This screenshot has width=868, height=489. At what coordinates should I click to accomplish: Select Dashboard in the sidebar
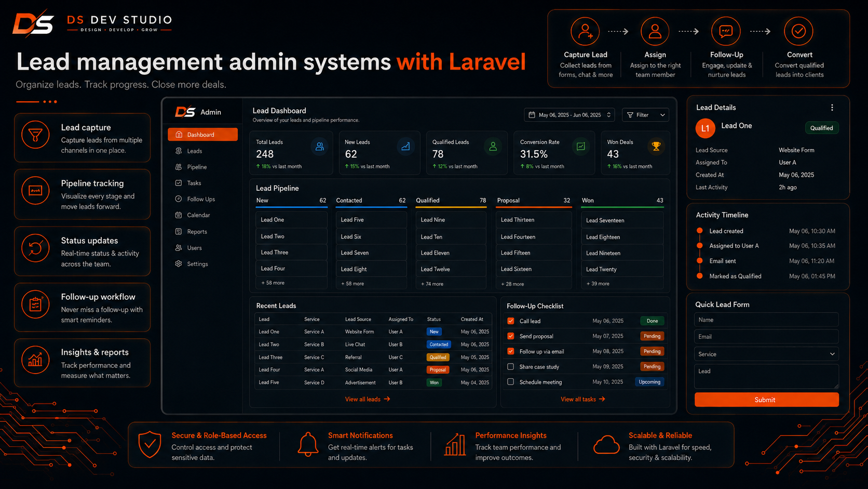coord(202,135)
